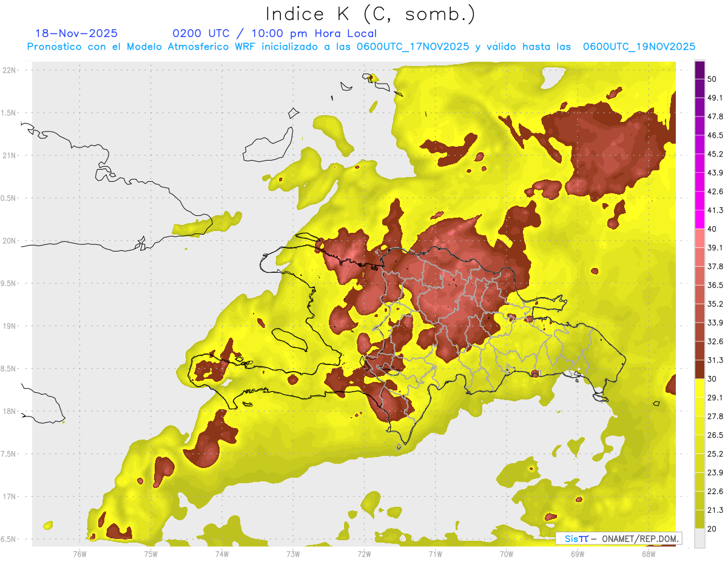Click the '20N' latitude axis label
Viewport: 728px width, 562px height.
coord(10,241)
